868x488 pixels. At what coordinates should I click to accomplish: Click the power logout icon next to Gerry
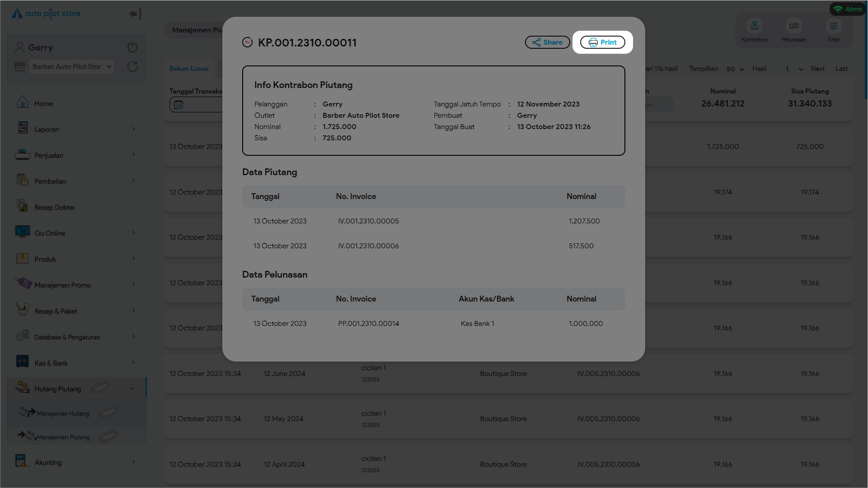click(132, 47)
